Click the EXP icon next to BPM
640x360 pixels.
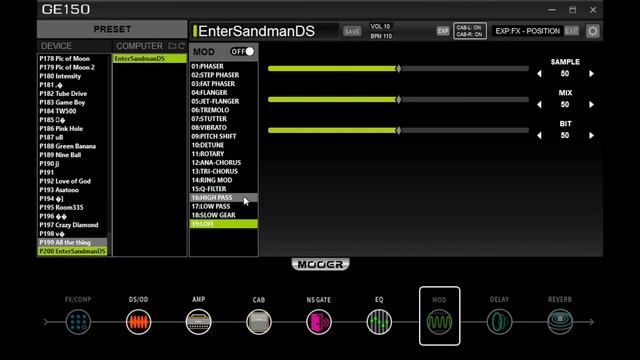[443, 31]
